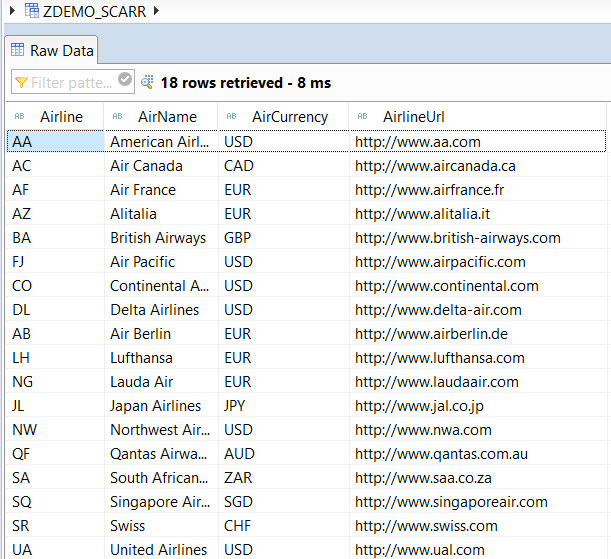This screenshot has width=611, height=559.
Task: Select the Air Canada cell
Action: click(161, 166)
